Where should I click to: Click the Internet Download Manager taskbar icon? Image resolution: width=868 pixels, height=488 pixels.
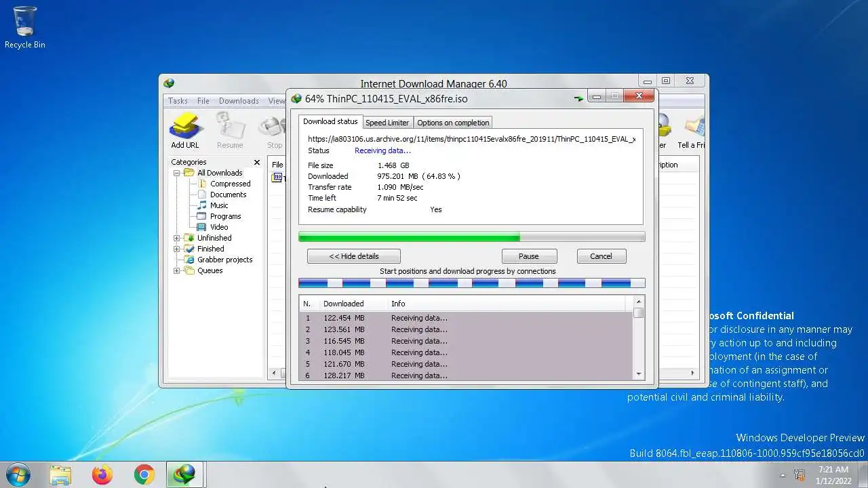point(185,474)
